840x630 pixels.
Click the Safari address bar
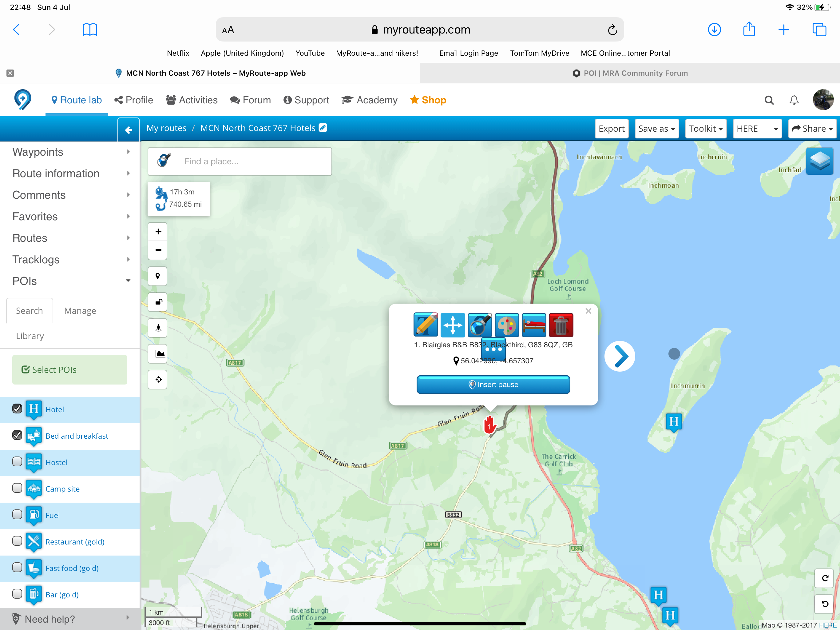coord(420,29)
